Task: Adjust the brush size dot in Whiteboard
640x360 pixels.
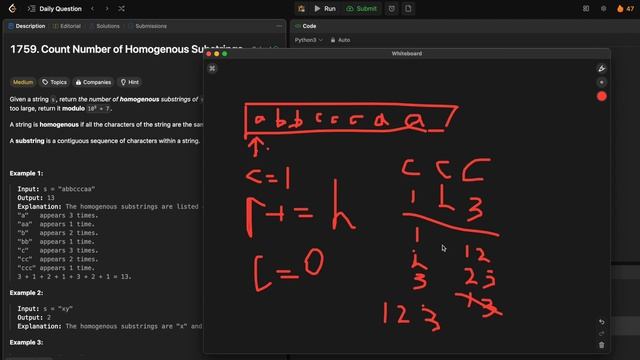Action: coord(602,82)
